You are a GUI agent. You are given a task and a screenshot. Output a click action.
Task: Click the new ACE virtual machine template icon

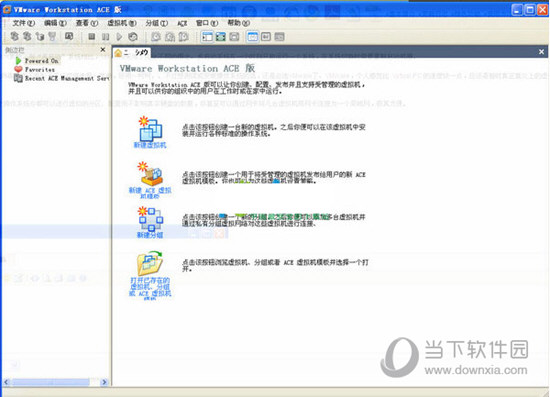[x=150, y=174]
